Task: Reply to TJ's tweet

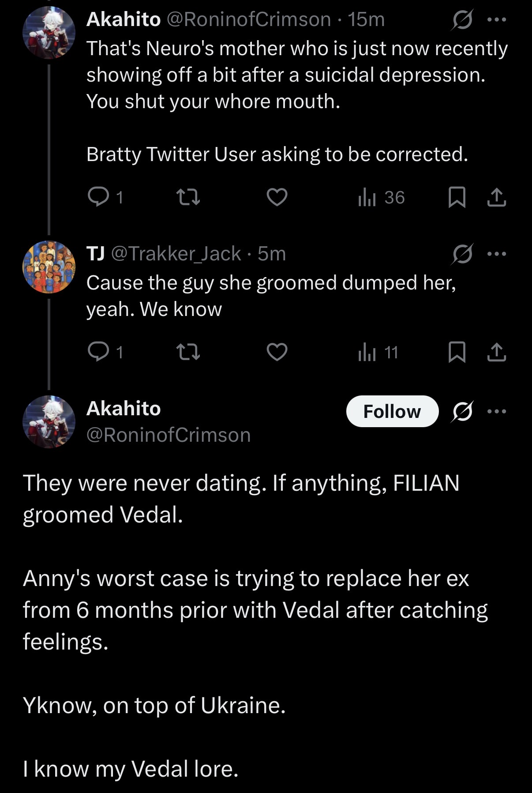Action: [x=98, y=352]
